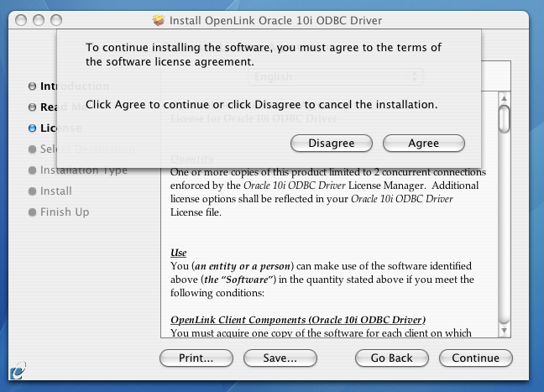The width and height of the screenshot is (544, 392).
Task: Open the English language dropdown
Action: pyautogui.click(x=336, y=76)
